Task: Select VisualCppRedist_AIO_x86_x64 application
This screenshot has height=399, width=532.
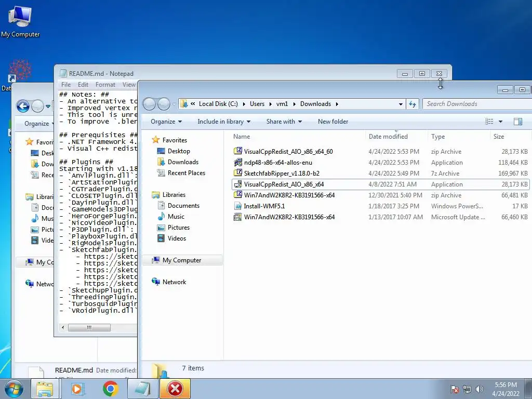Action: [x=284, y=184]
